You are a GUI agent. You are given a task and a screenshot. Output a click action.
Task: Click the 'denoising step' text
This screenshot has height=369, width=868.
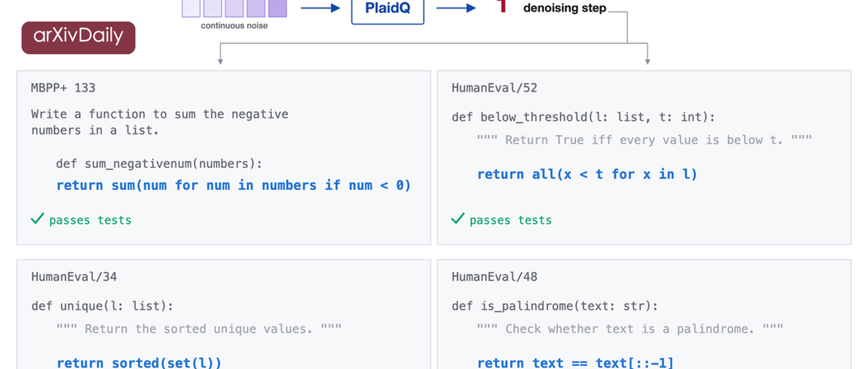pos(565,8)
